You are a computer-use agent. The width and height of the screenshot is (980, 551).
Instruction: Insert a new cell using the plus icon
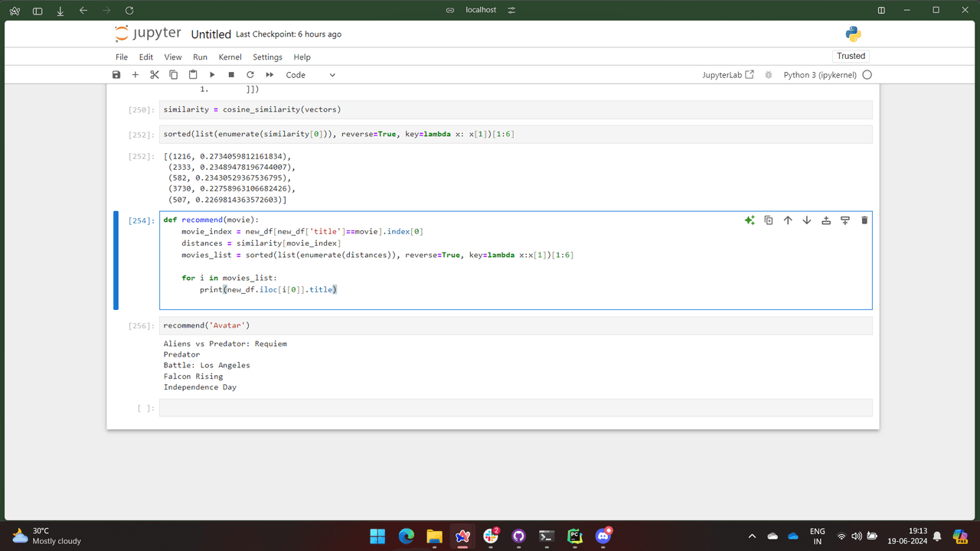point(136,75)
